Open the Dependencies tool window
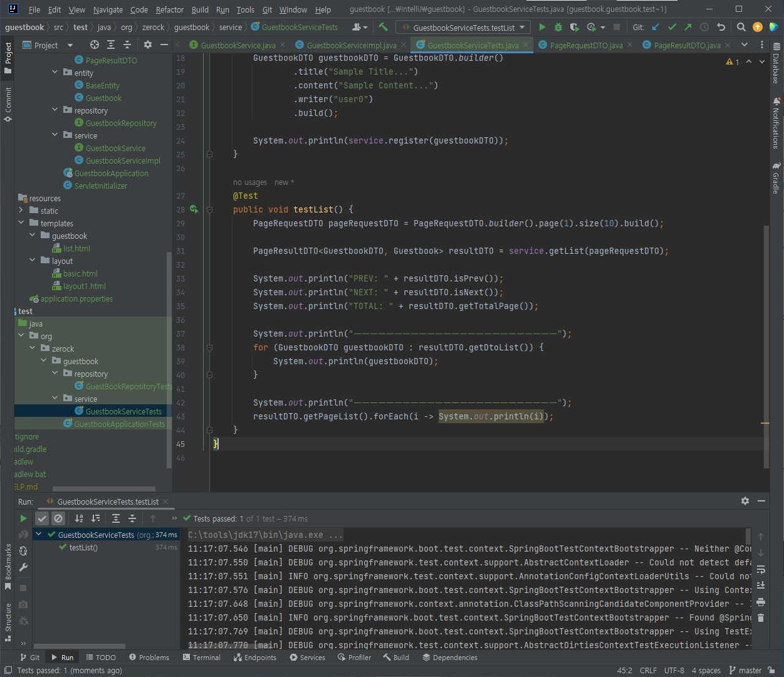This screenshot has height=677, width=784. pyautogui.click(x=450, y=658)
